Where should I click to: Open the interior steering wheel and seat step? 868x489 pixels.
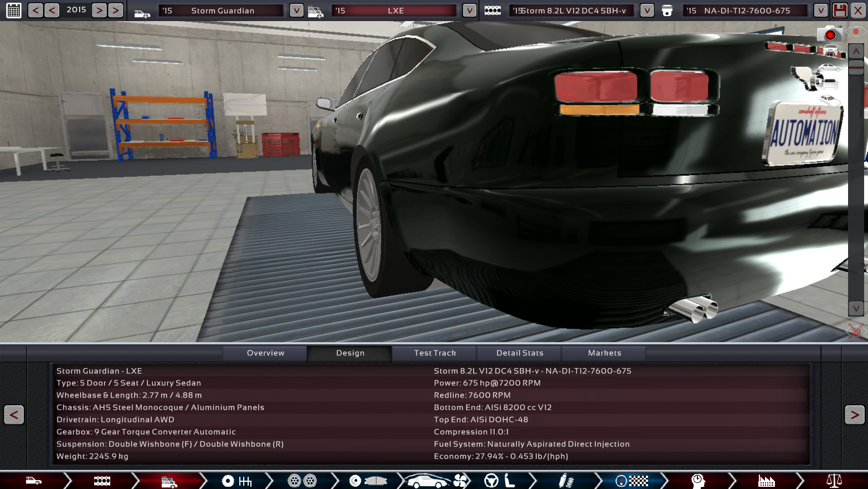pos(500,481)
